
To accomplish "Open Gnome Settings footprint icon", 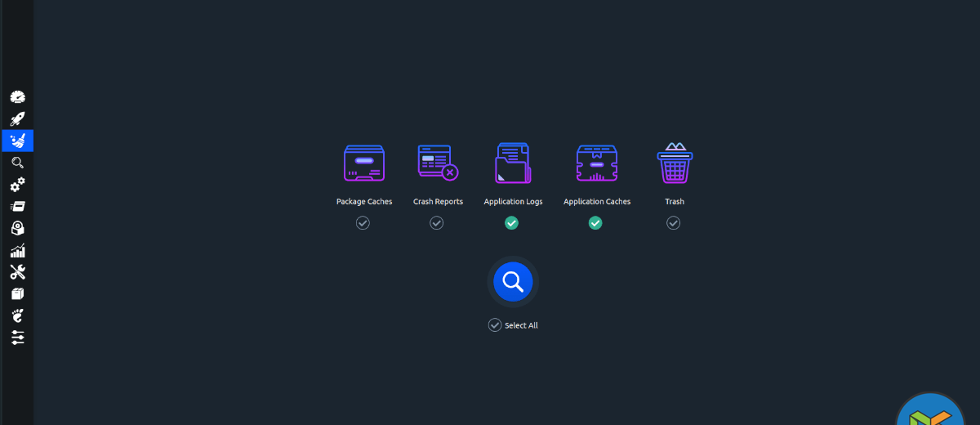I will coord(17,315).
